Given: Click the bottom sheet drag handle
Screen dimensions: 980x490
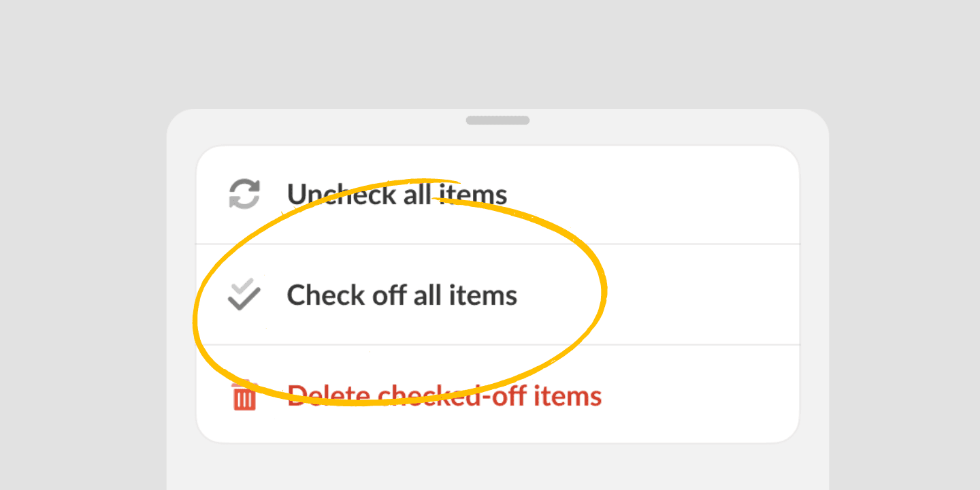Looking at the screenshot, I should pyautogui.click(x=497, y=120).
